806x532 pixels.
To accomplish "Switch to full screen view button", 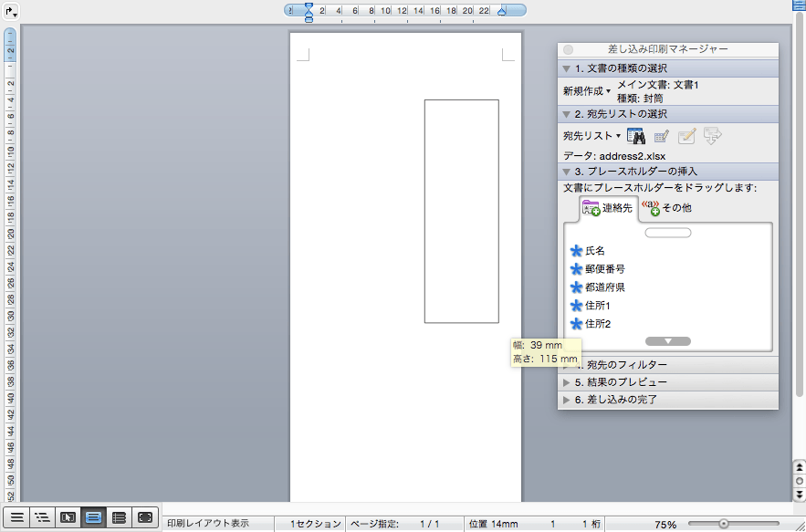I will [x=145, y=517].
